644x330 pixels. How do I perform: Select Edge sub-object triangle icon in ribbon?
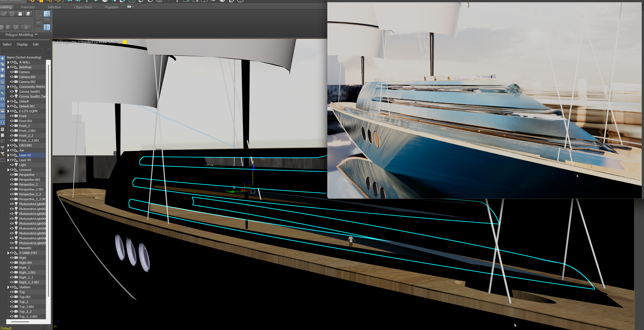[4, 14]
